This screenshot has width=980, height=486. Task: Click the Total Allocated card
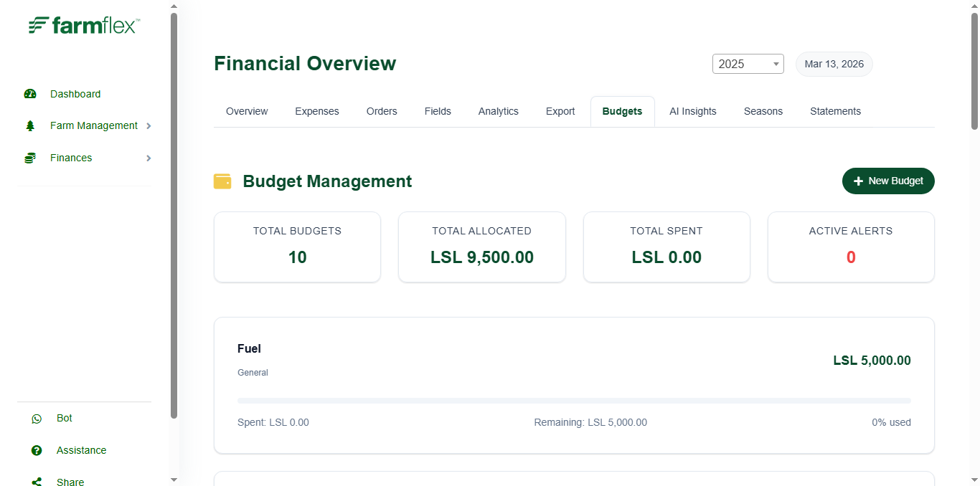482,247
